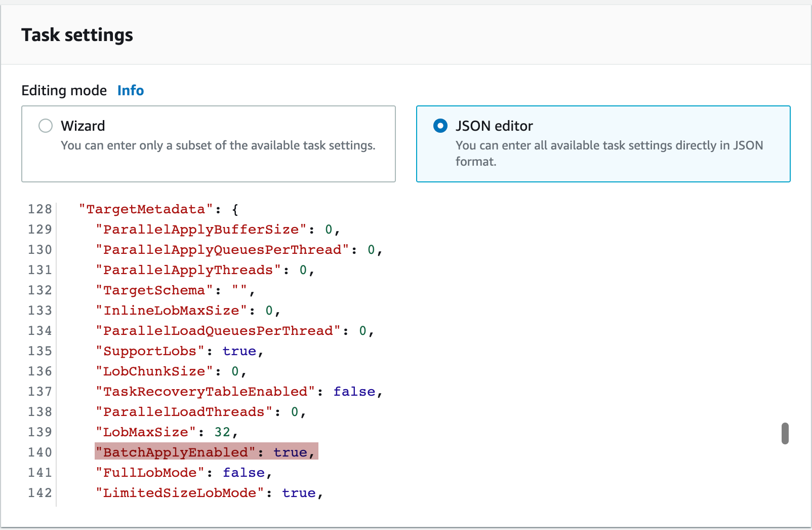The height and width of the screenshot is (530, 812).
Task: Select the ParallelLoadQueuesPerThread key
Action: (x=218, y=330)
